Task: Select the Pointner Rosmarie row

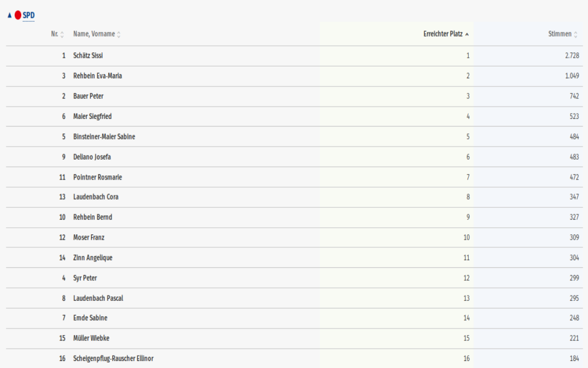Action: (x=295, y=177)
